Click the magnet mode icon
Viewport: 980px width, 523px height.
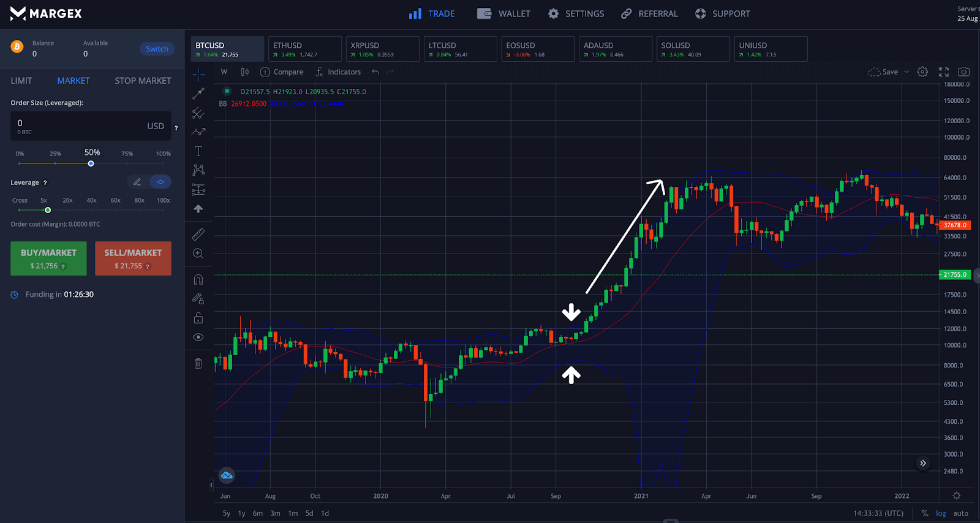[198, 279]
